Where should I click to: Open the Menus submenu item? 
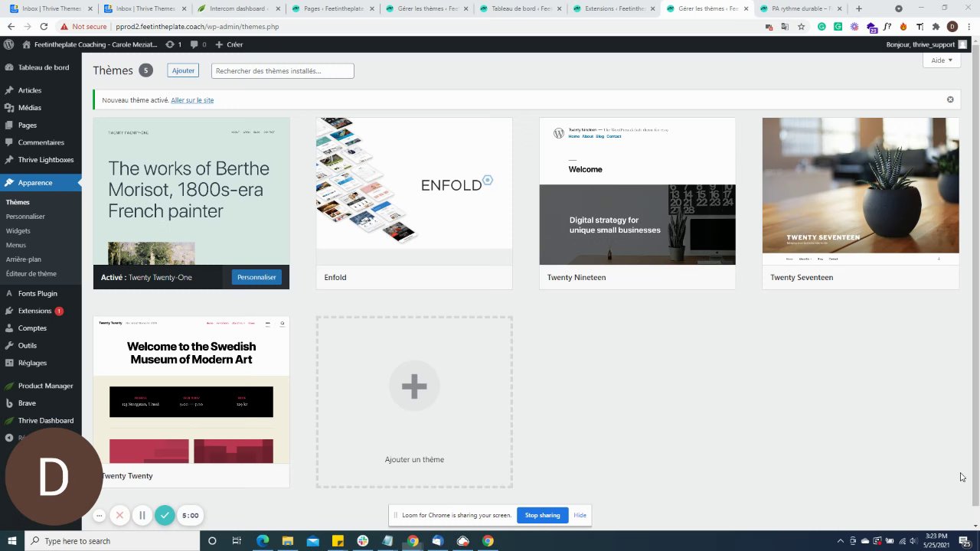16,245
